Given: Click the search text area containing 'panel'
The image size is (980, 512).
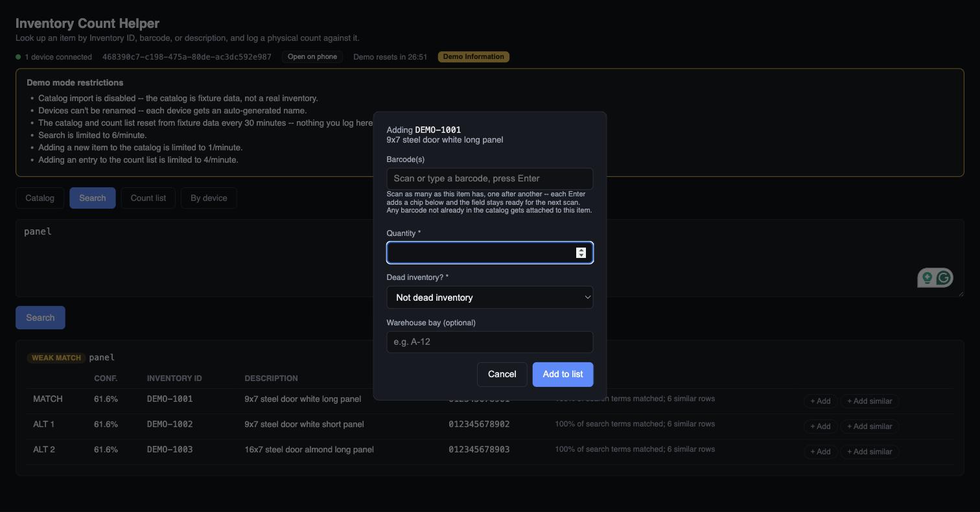Looking at the screenshot, I should [489, 258].
